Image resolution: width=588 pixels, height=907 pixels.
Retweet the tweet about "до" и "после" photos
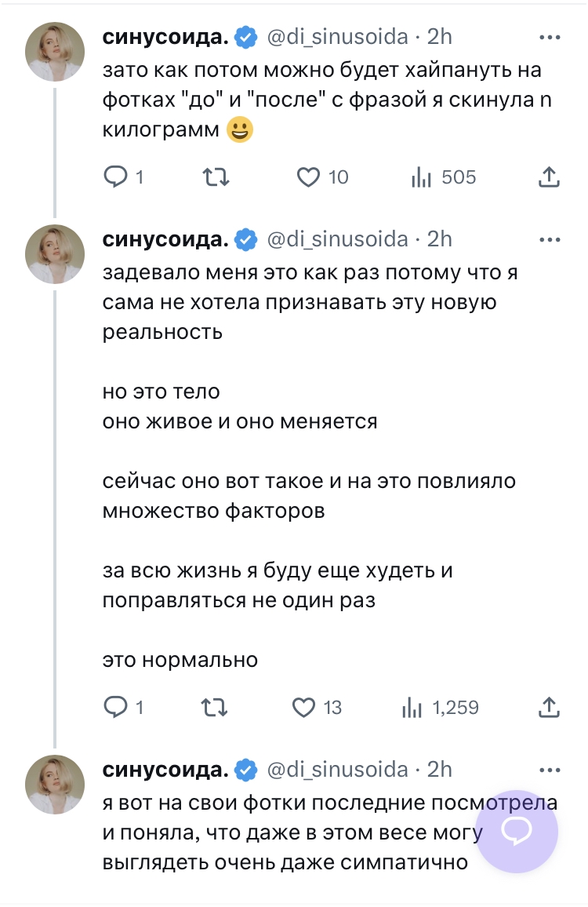[x=215, y=178]
